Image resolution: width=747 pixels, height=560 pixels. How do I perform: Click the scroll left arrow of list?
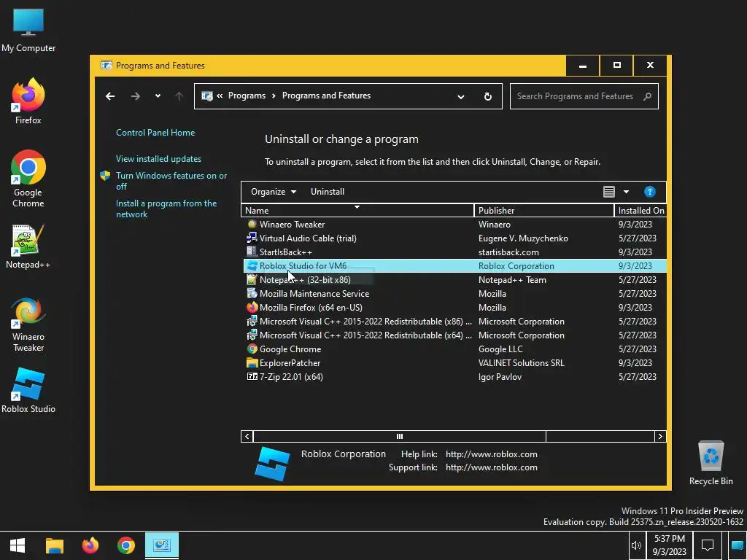(x=247, y=436)
